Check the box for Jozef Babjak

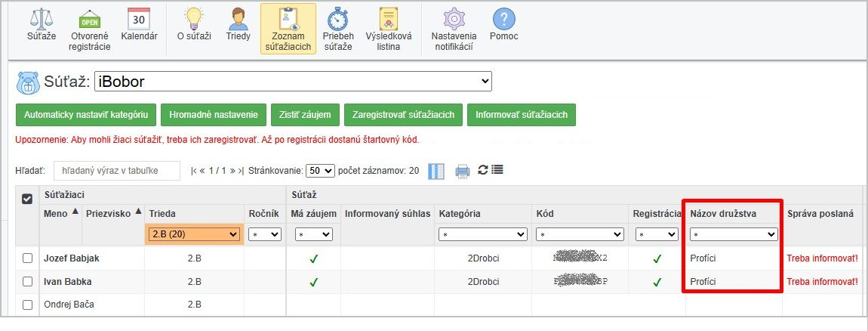pyautogui.click(x=28, y=258)
